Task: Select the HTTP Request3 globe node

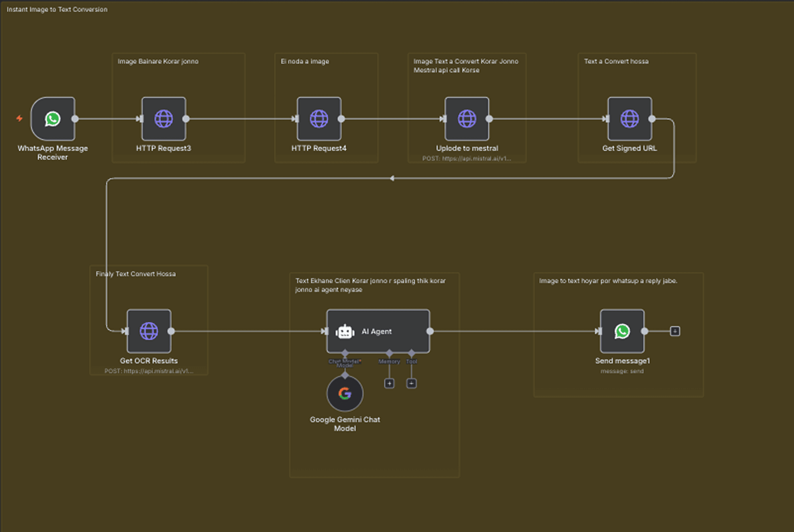Action: [x=164, y=119]
